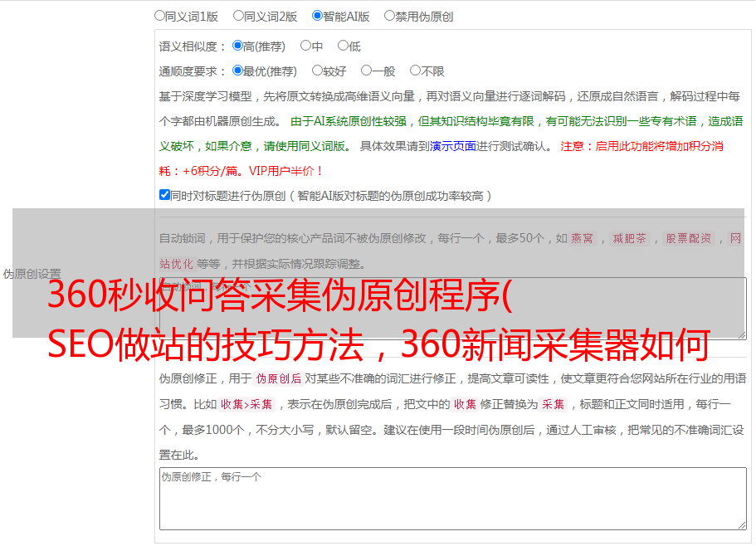The image size is (756, 546).
Task: Set 通顺度要求 to 较好
Action: pyautogui.click(x=317, y=71)
